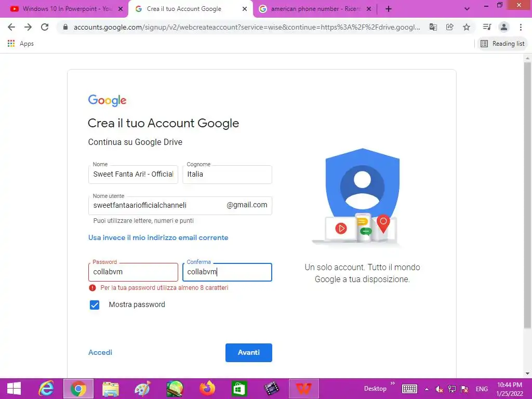Open the touch keyboard icon

tap(409, 389)
